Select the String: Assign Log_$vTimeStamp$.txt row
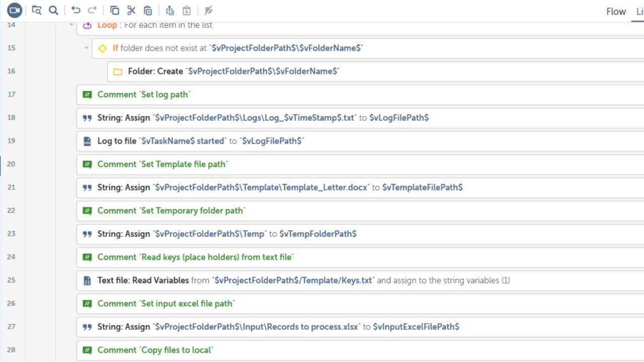The height and width of the screenshot is (362, 644). 360,118
